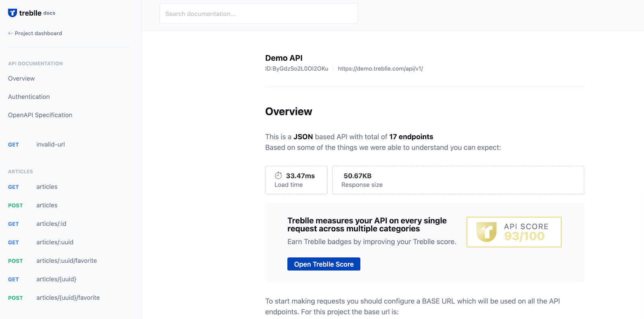
Task: Click the Demo API title
Action: click(284, 58)
